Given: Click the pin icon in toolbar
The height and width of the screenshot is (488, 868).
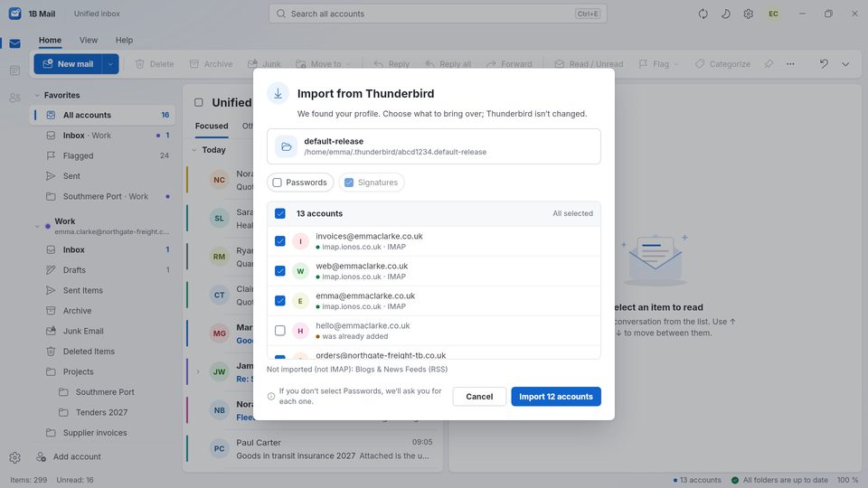Looking at the screenshot, I should pyautogui.click(x=769, y=64).
